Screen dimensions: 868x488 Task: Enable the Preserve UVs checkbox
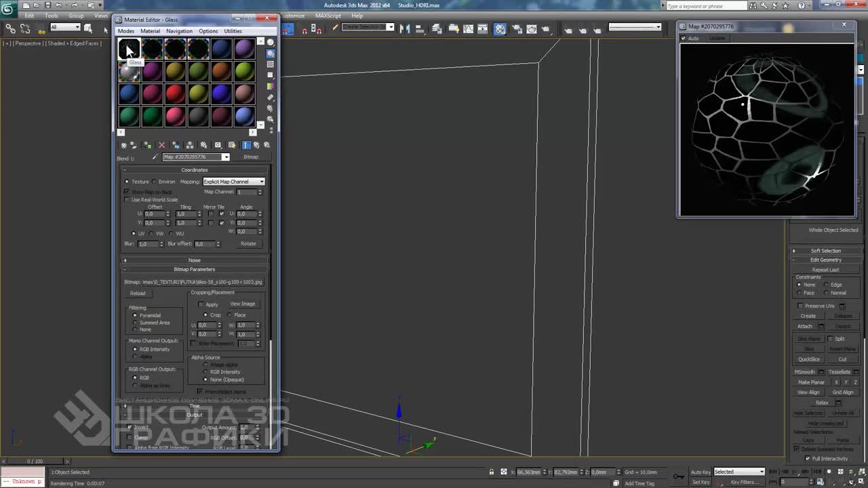(801, 306)
